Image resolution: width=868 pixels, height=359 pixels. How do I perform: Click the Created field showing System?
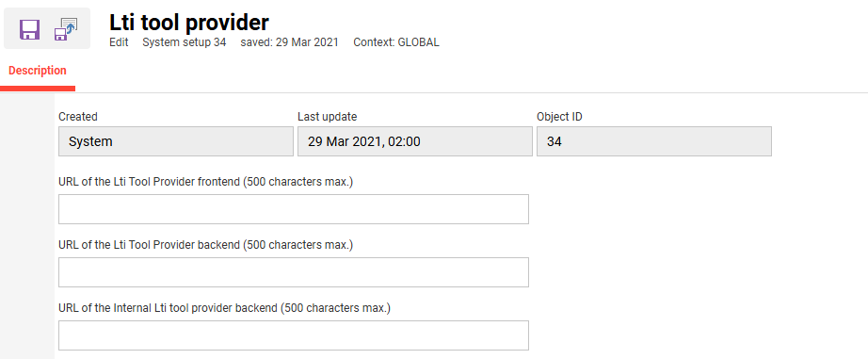176,141
